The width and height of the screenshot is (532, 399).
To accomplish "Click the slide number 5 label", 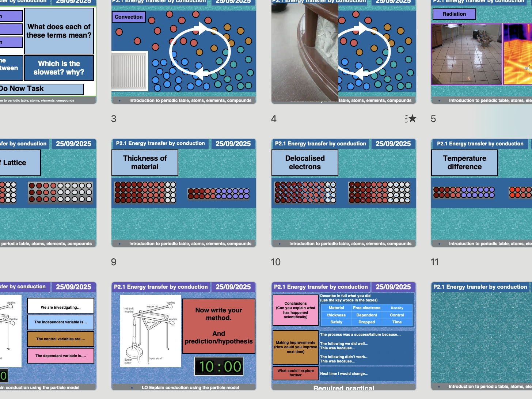I will click(433, 119).
